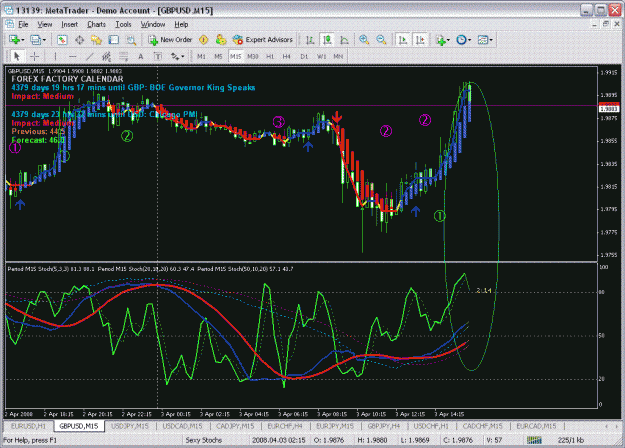The width and height of the screenshot is (625, 448).
Task: Zoom in on the chart
Action: point(364,40)
